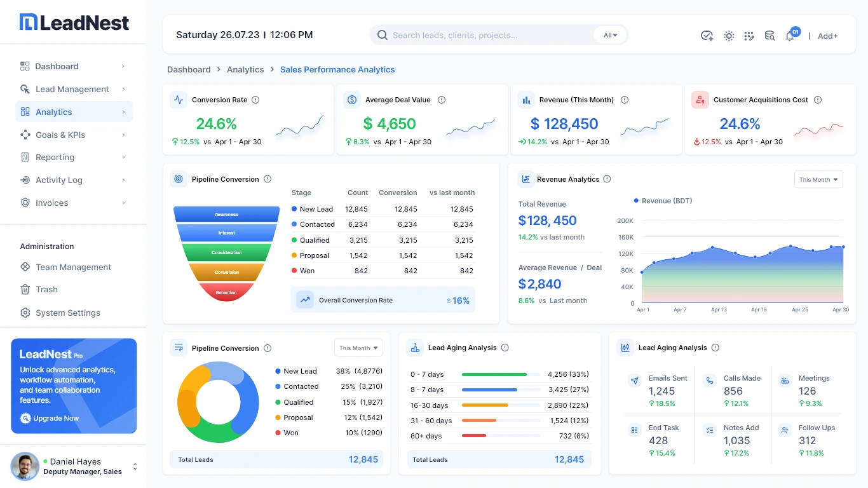Viewport: 868px width, 488px height.
Task: Click the Consideration funnel layer
Action: (x=226, y=252)
